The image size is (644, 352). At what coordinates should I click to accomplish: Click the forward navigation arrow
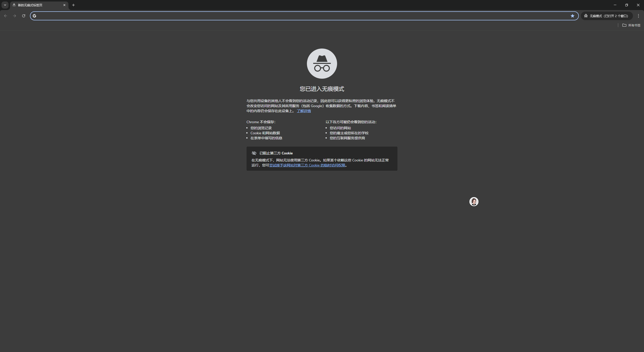(15, 16)
